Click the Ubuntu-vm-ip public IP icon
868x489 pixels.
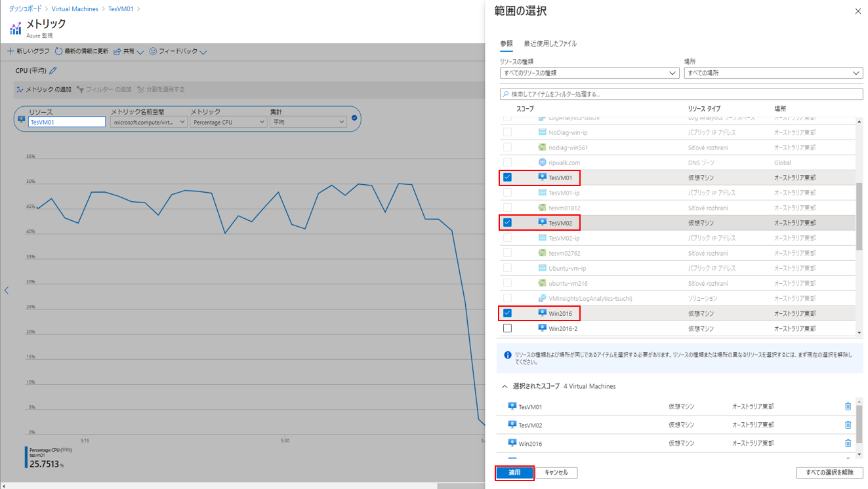click(x=542, y=267)
